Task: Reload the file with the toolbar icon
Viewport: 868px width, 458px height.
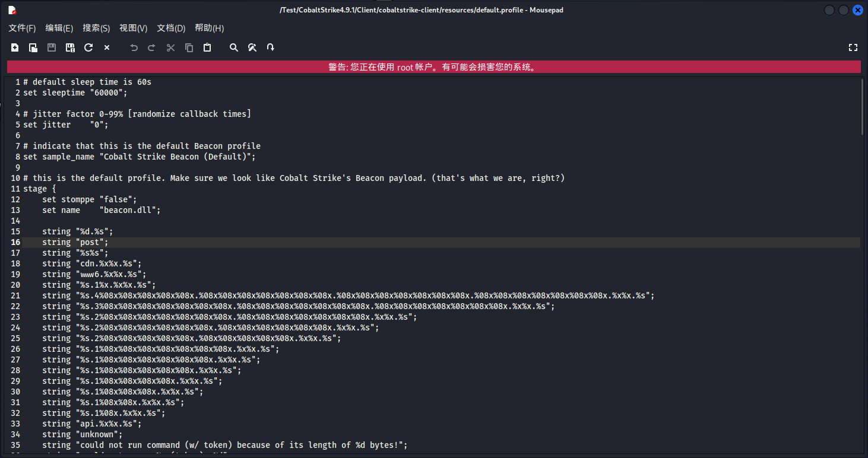Action: 88,47
